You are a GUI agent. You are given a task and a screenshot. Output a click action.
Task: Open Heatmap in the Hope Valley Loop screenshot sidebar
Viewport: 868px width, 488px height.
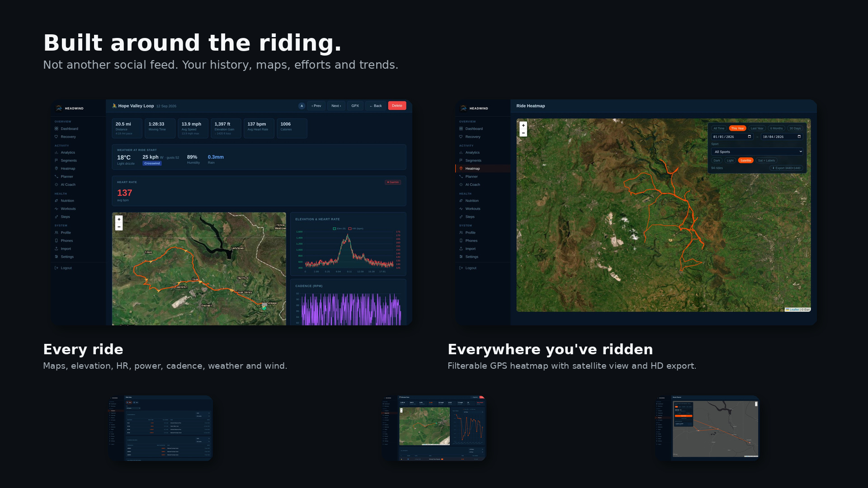[x=68, y=169]
